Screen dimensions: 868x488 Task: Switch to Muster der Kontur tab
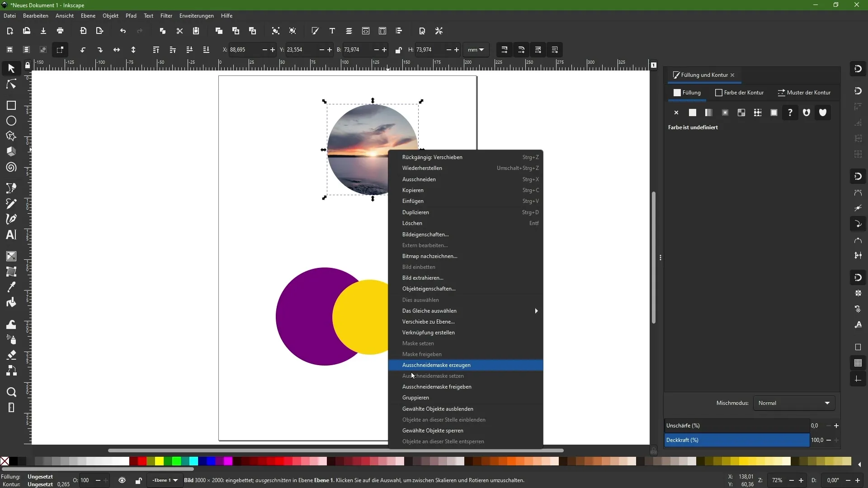click(x=804, y=93)
